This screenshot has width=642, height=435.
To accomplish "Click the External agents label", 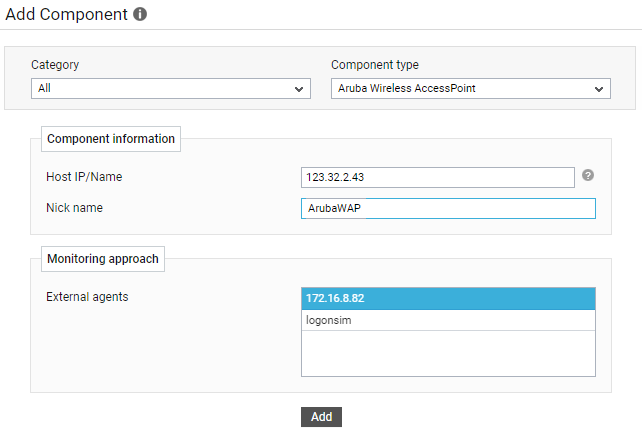I will coord(87,297).
